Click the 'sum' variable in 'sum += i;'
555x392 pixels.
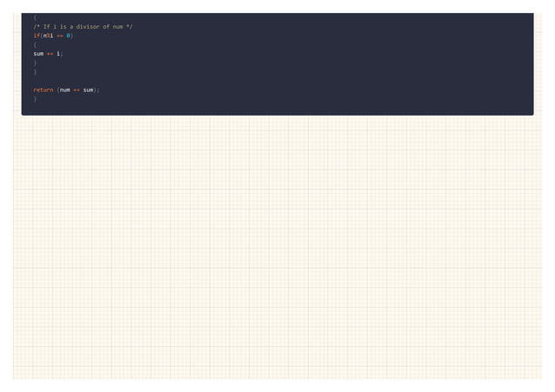[x=38, y=54]
